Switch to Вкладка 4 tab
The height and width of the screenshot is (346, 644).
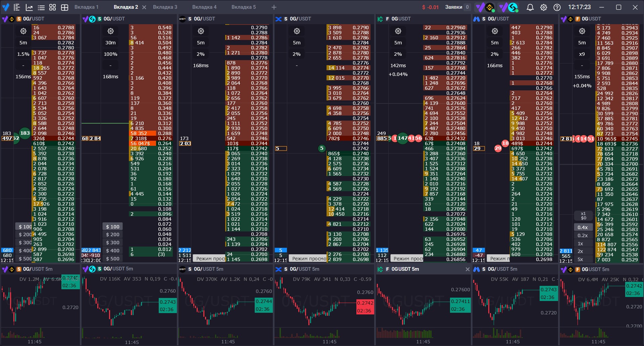[x=204, y=7]
